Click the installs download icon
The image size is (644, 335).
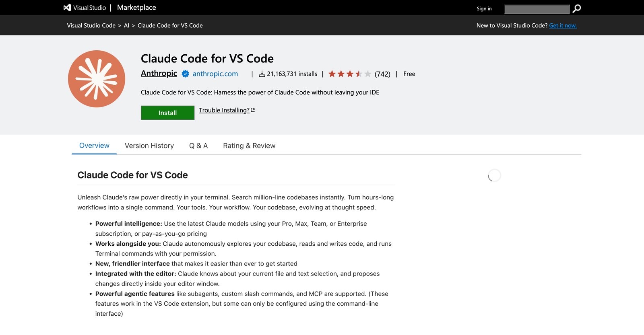(x=262, y=74)
